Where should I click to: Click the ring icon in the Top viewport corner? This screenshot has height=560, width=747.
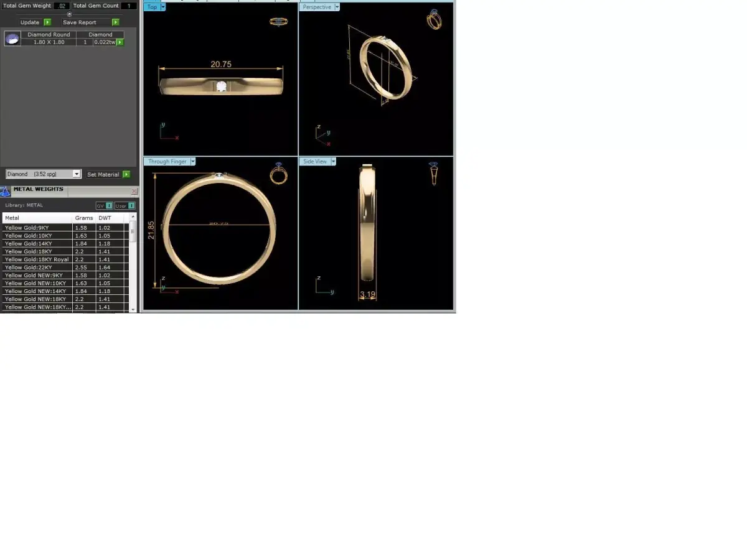click(278, 21)
